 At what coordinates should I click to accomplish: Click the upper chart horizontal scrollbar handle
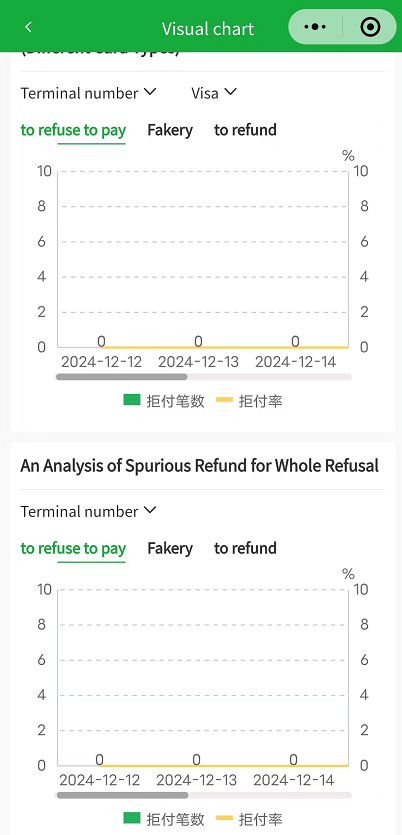pos(122,377)
